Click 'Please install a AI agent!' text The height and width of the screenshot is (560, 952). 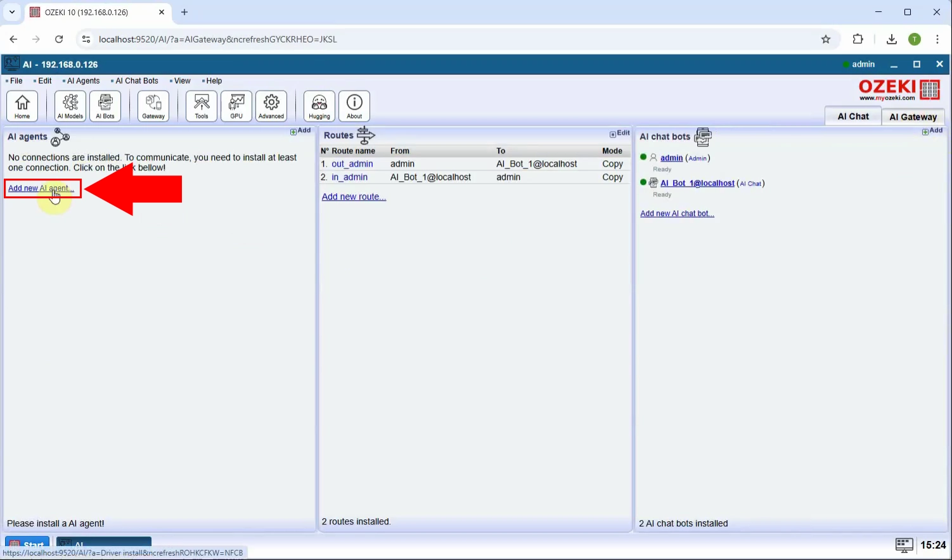56,523
